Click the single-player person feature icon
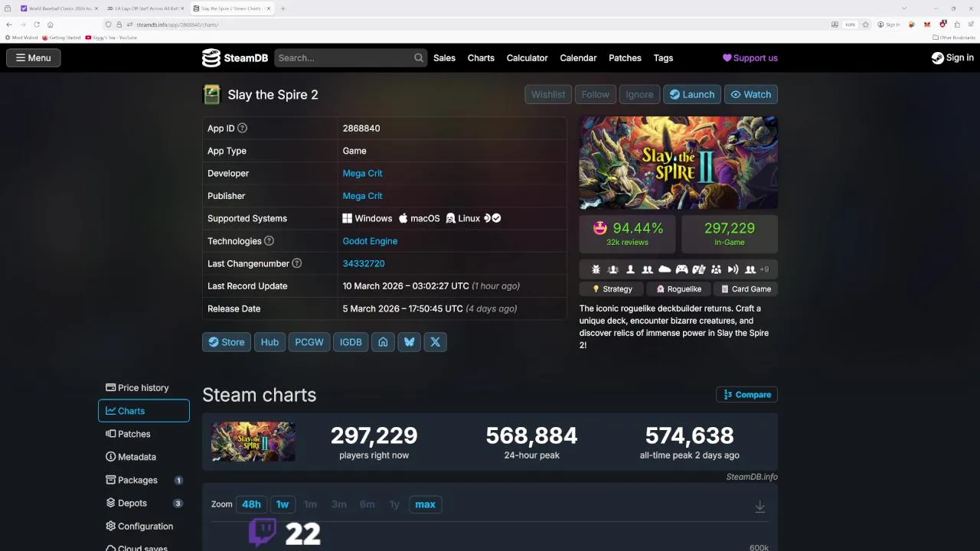The width and height of the screenshot is (980, 551). (631, 269)
